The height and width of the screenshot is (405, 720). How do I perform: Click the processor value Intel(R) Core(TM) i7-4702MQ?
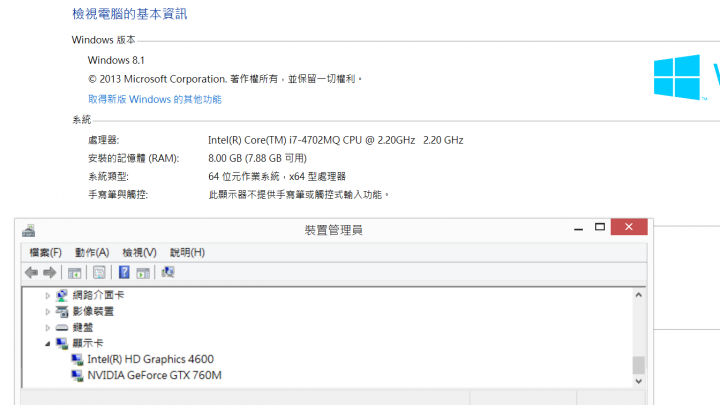[336, 140]
